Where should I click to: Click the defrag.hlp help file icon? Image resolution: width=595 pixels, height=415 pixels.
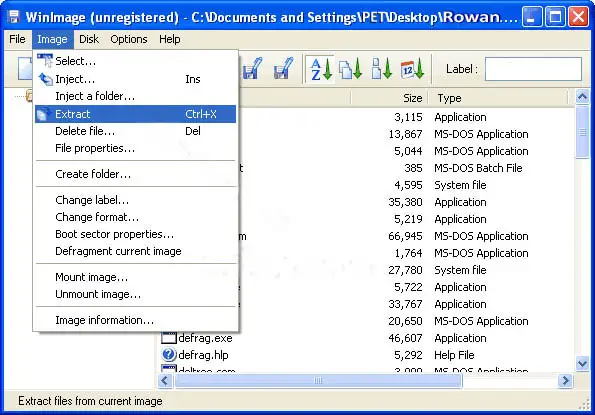tap(168, 355)
